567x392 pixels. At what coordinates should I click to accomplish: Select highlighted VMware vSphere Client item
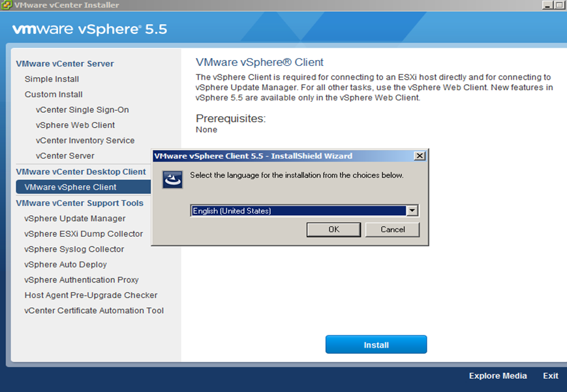(84, 187)
